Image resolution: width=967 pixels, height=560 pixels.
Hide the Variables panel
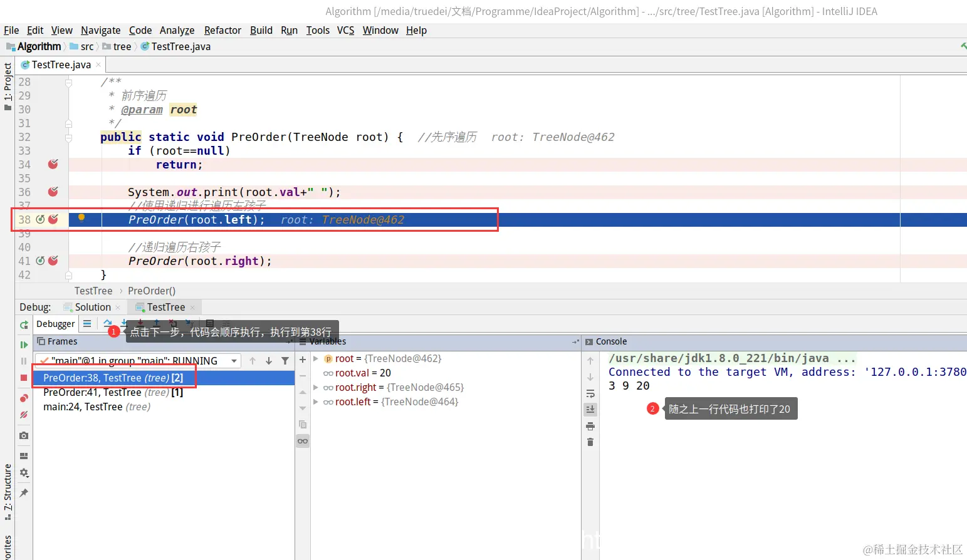pyautogui.click(x=576, y=341)
